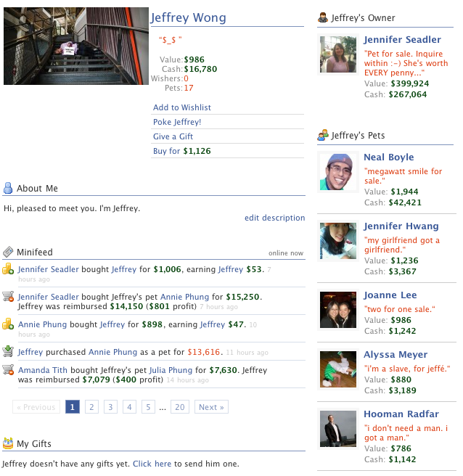The image size is (463, 476).
Task: Open Jennifer Seadler's profile picture
Action: [338, 54]
